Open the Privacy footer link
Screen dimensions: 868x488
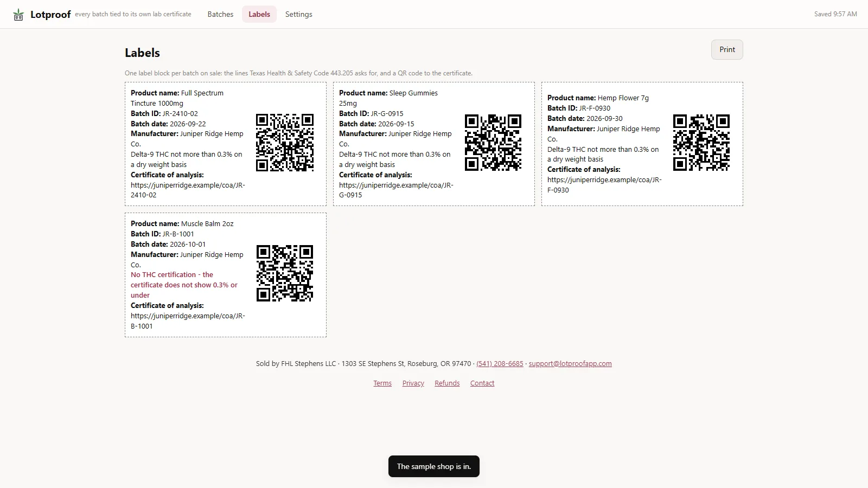click(413, 383)
